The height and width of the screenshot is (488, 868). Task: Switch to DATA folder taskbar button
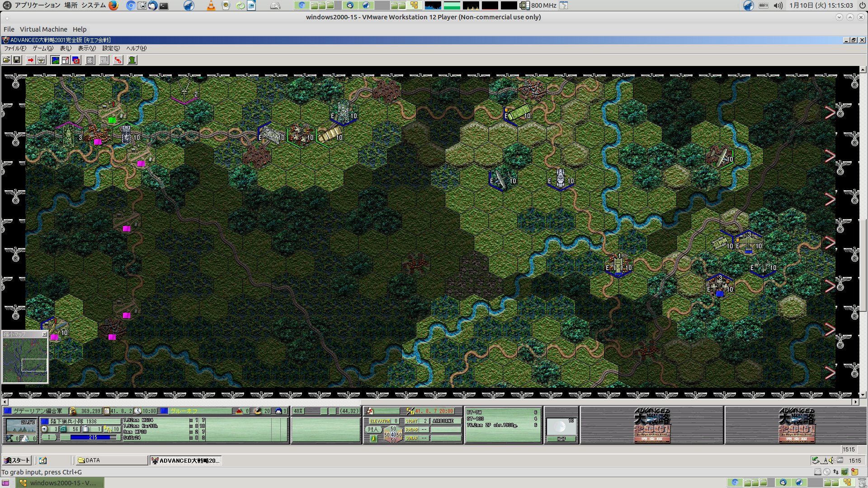point(112,460)
